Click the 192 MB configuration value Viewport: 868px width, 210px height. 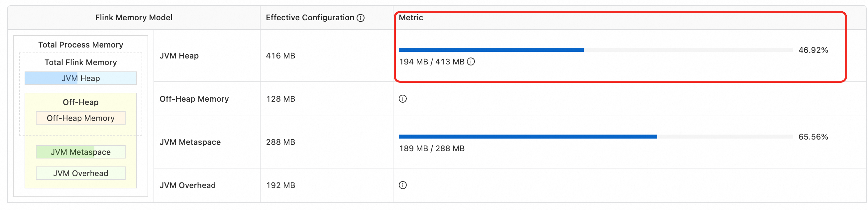pyautogui.click(x=280, y=185)
